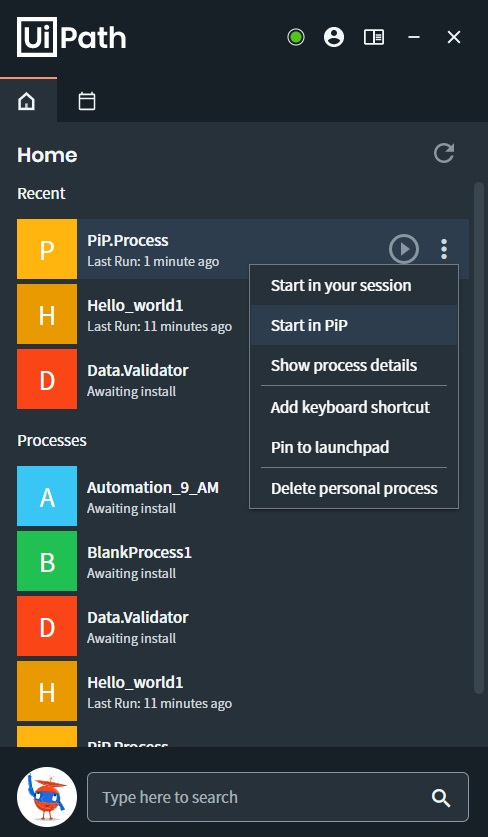Run PiP.Process with the play button
The width and height of the screenshot is (488, 837).
coord(404,249)
